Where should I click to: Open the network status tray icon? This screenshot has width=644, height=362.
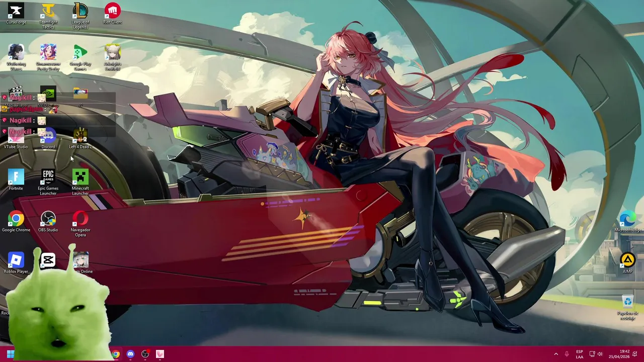[x=592, y=354]
